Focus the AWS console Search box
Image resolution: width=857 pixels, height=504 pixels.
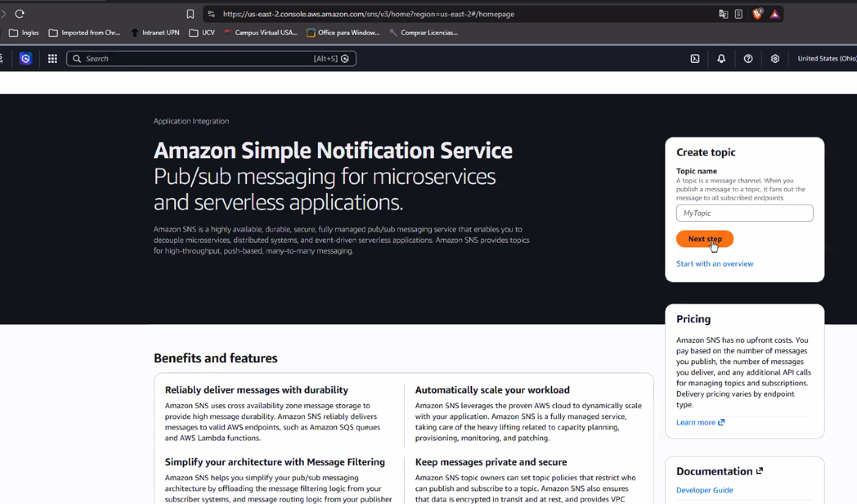[211, 59]
